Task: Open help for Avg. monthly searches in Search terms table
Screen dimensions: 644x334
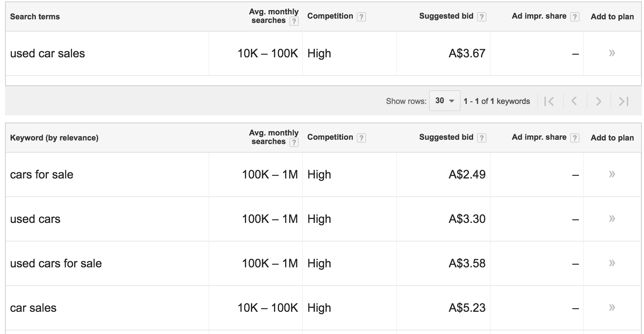Action: [x=294, y=21]
